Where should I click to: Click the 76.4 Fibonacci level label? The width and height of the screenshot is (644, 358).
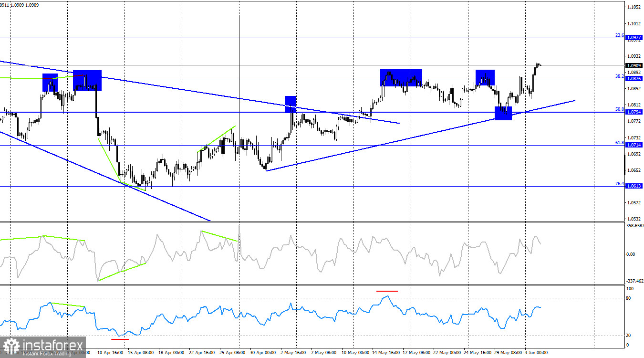coord(620,184)
